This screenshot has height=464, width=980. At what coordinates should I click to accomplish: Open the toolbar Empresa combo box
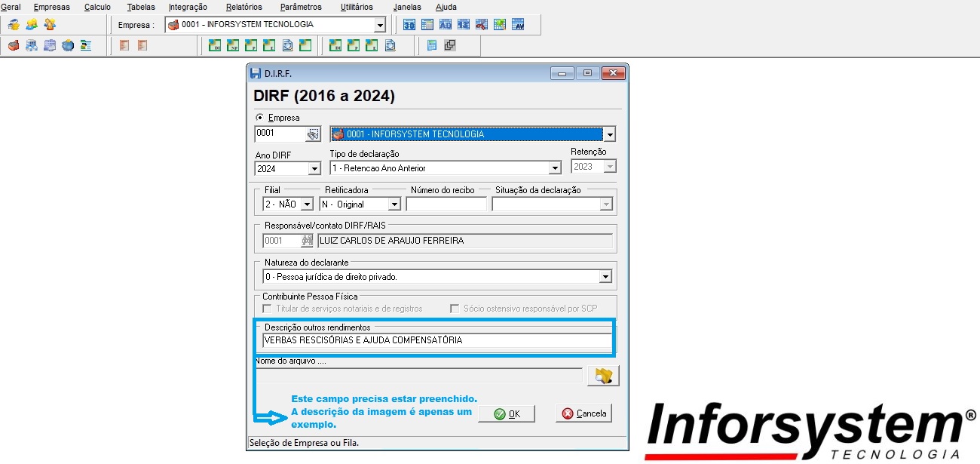379,25
